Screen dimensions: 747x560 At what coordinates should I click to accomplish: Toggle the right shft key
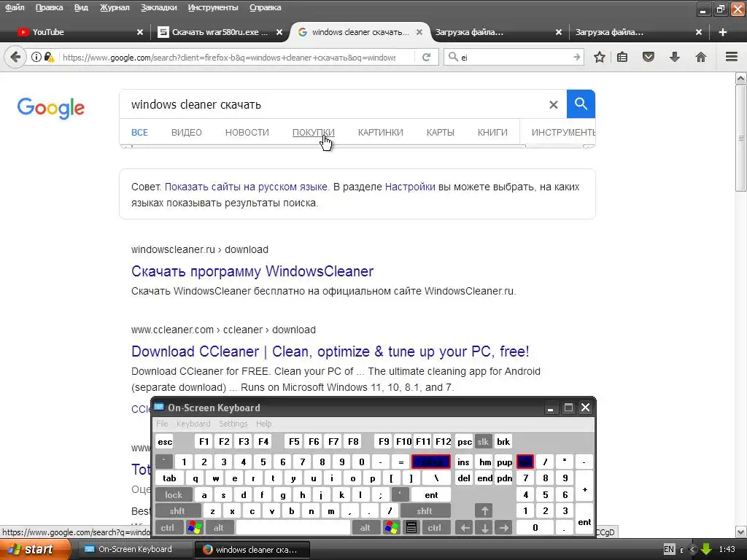pyautogui.click(x=425, y=511)
